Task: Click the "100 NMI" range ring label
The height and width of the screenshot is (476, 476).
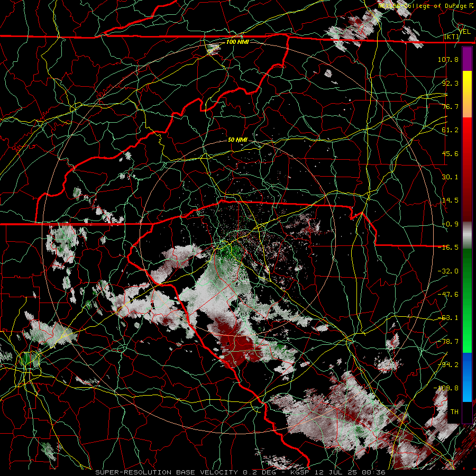Action: coord(237,42)
